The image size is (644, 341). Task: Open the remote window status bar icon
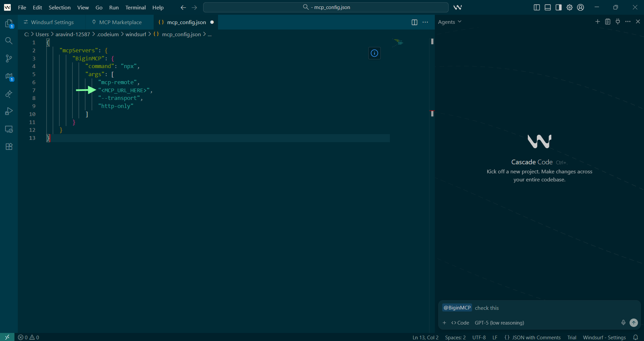pos(7,337)
